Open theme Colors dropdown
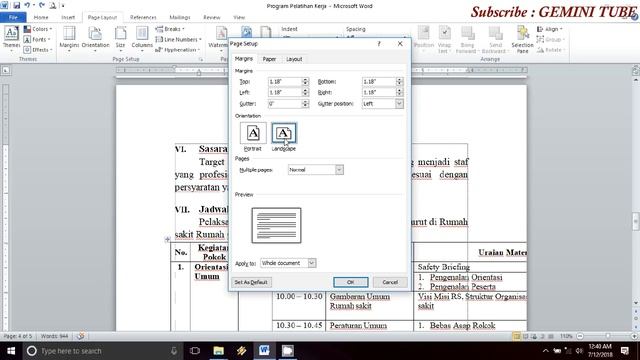This screenshot has width=640, height=360. tap(38, 29)
